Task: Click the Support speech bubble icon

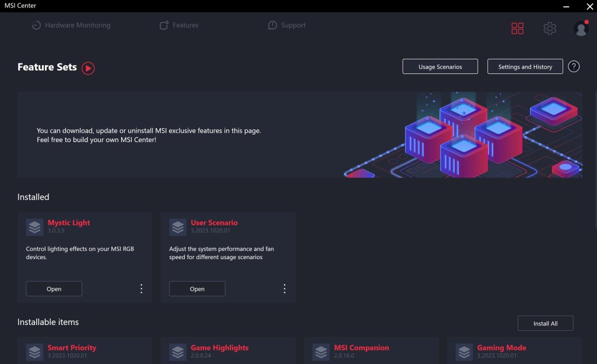Action: point(272,25)
